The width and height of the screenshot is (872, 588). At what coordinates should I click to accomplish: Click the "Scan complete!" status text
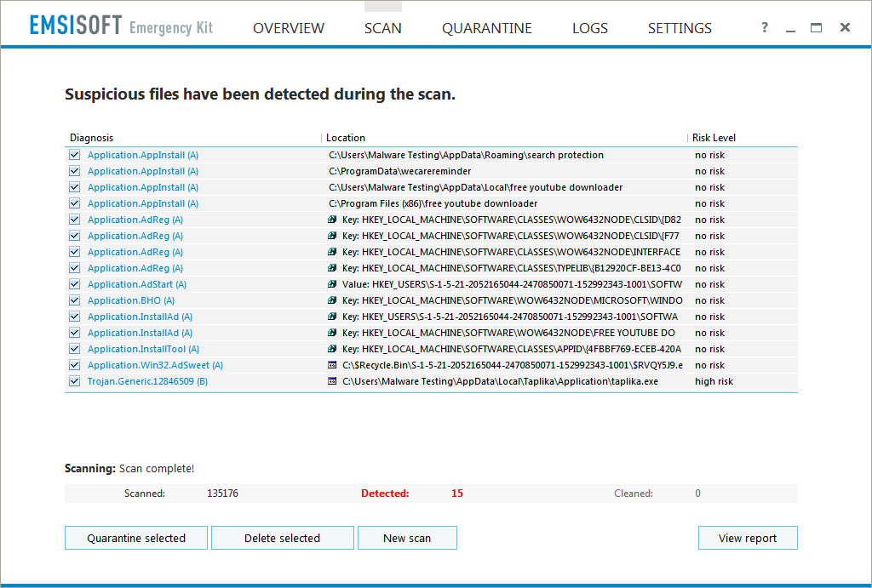(157, 469)
